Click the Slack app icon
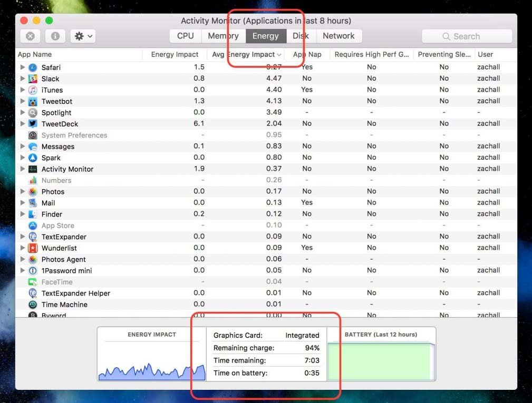 click(34, 78)
